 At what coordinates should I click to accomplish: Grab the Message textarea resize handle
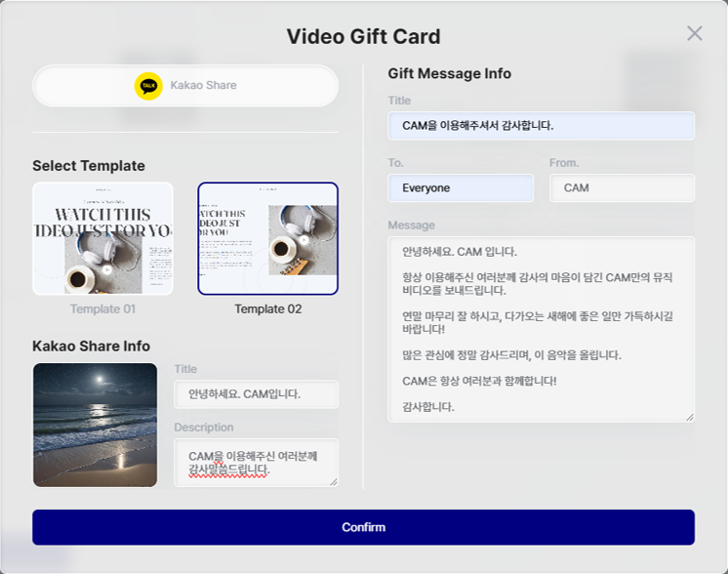click(x=689, y=417)
